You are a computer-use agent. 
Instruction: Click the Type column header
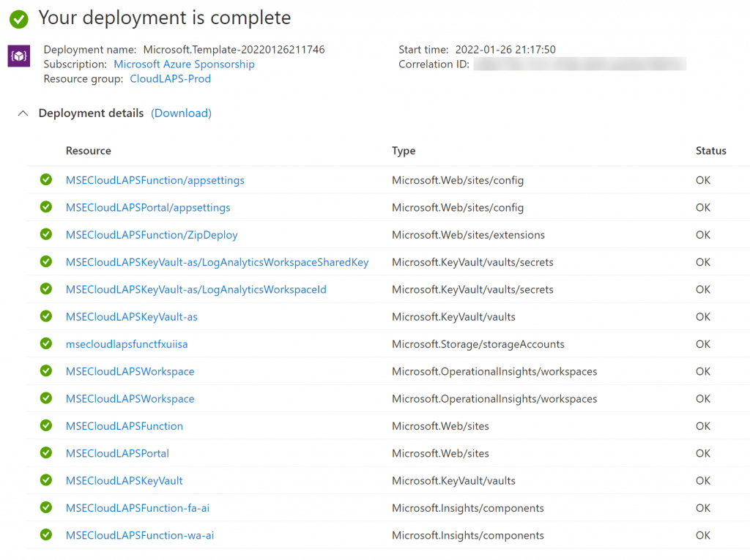coord(404,151)
